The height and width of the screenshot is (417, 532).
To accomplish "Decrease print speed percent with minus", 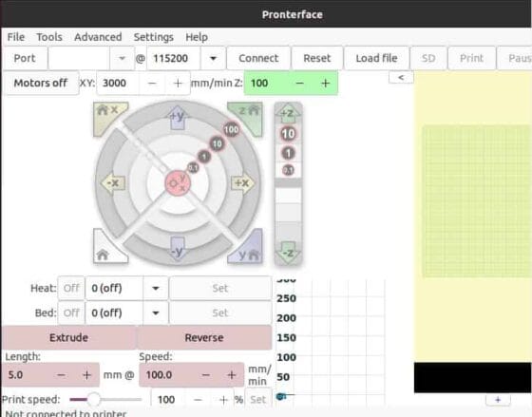I will 199,400.
